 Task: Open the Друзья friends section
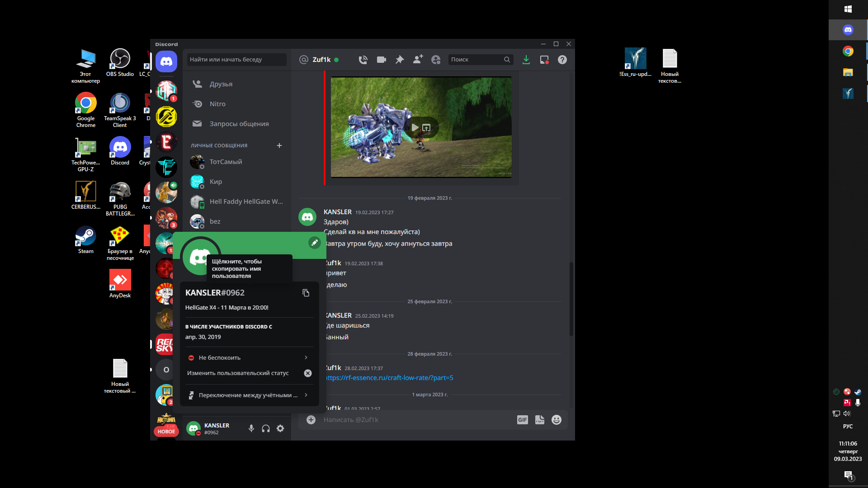(x=237, y=84)
